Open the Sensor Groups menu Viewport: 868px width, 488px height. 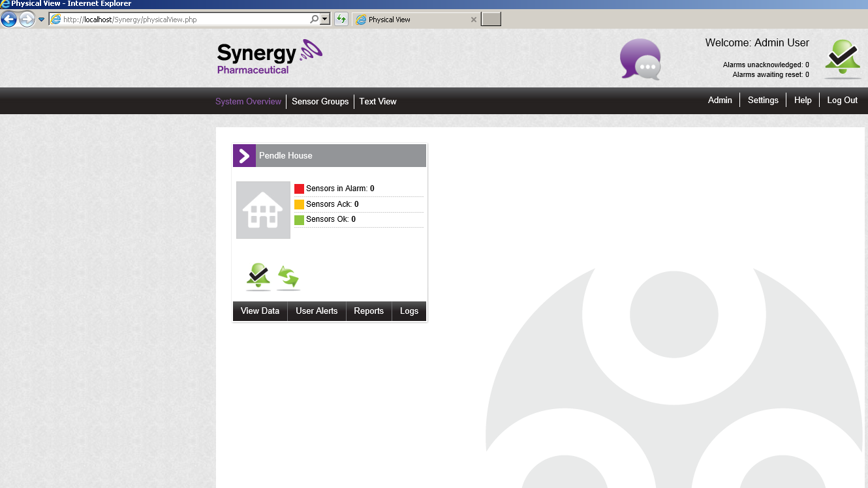320,101
